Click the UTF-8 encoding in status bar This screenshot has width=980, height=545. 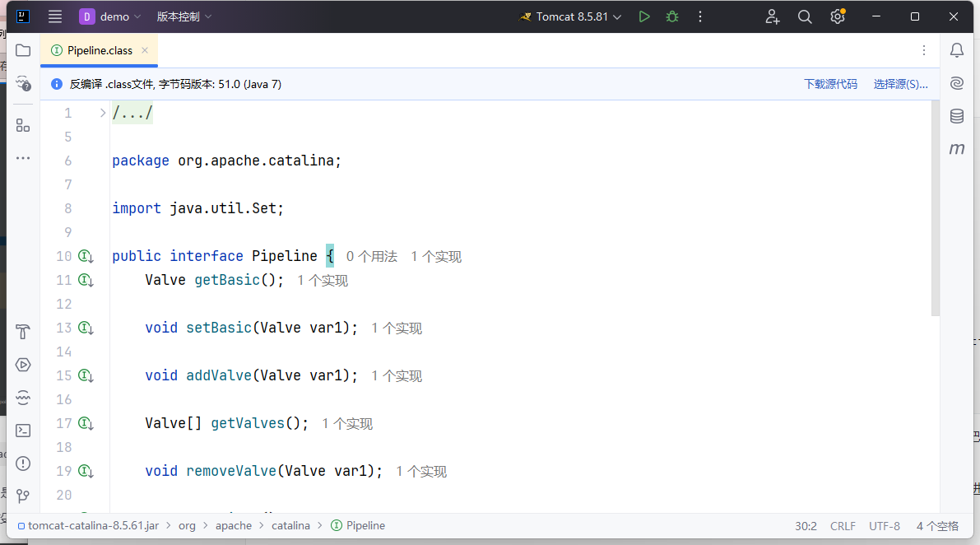885,525
